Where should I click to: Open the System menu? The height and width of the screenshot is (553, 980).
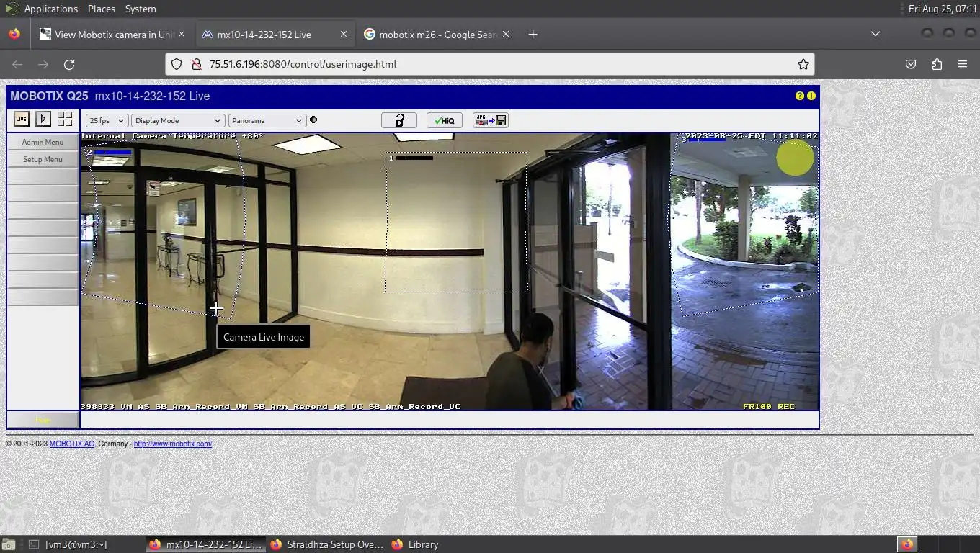[x=141, y=9]
